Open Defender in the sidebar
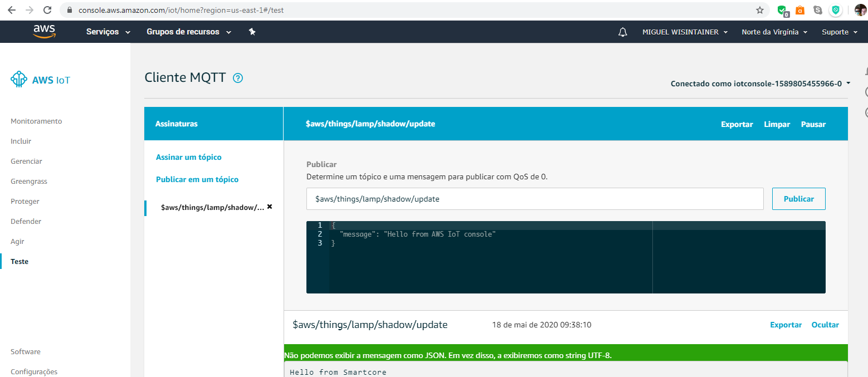The width and height of the screenshot is (868, 377). pos(26,222)
